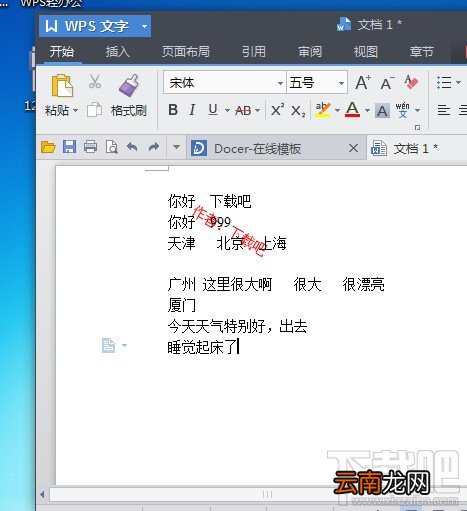Click text line 今天天气特别好，出去
Screen dimensions: 467x511
pyautogui.click(x=237, y=326)
